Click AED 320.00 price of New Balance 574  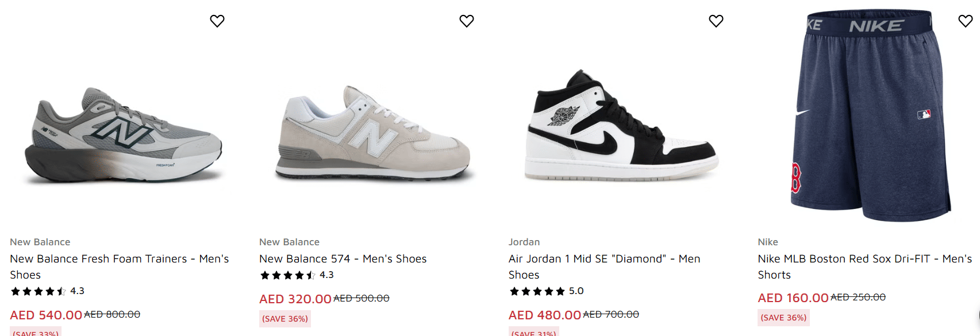295,299
